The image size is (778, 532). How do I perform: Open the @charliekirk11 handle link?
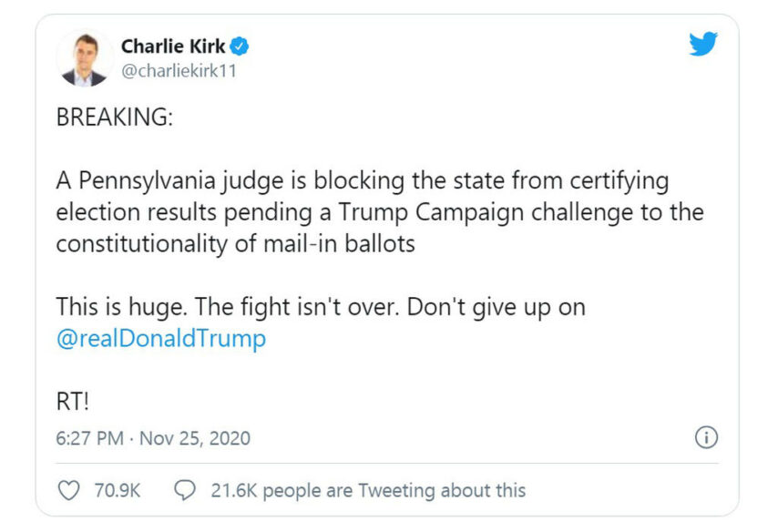[x=179, y=71]
